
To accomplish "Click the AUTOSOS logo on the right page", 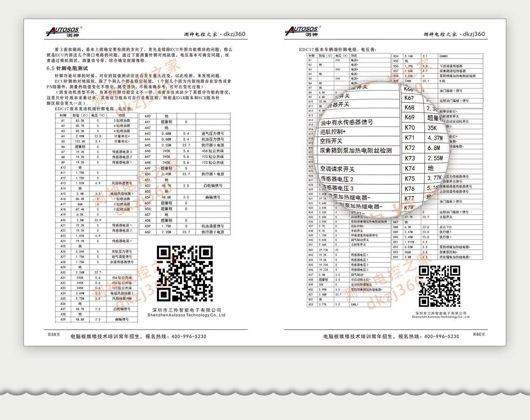I will click(302, 31).
